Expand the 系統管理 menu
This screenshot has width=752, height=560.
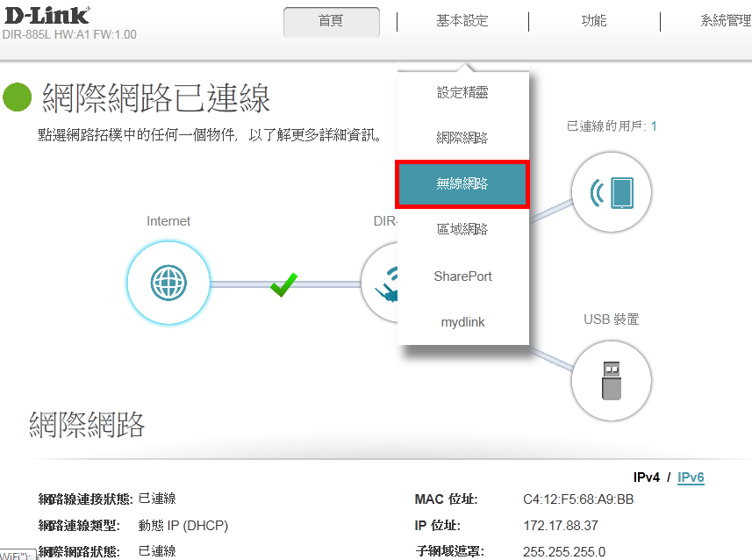pos(725,22)
